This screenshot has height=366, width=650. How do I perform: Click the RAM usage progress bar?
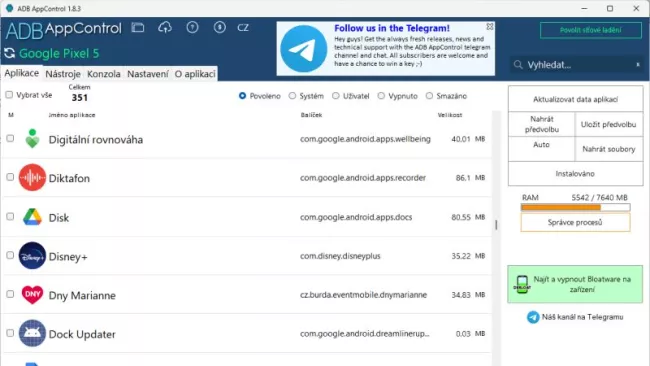575,207
